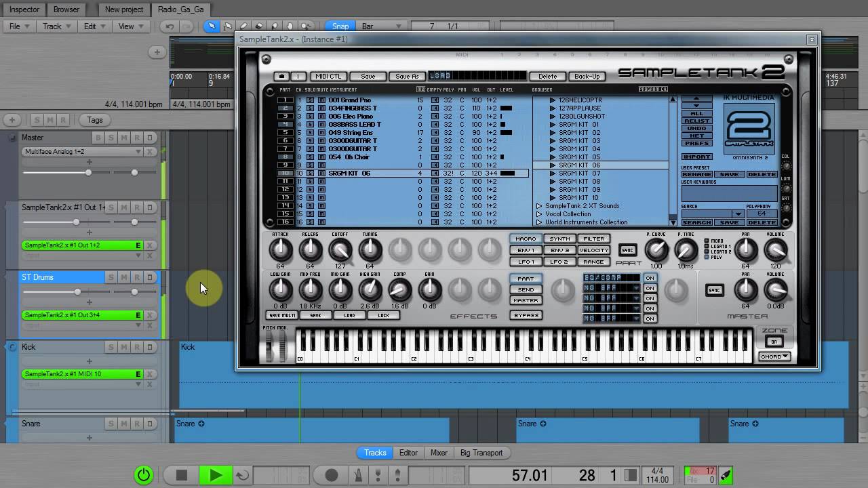Open the Edit menu
The height and width of the screenshot is (488, 868).
(94, 26)
